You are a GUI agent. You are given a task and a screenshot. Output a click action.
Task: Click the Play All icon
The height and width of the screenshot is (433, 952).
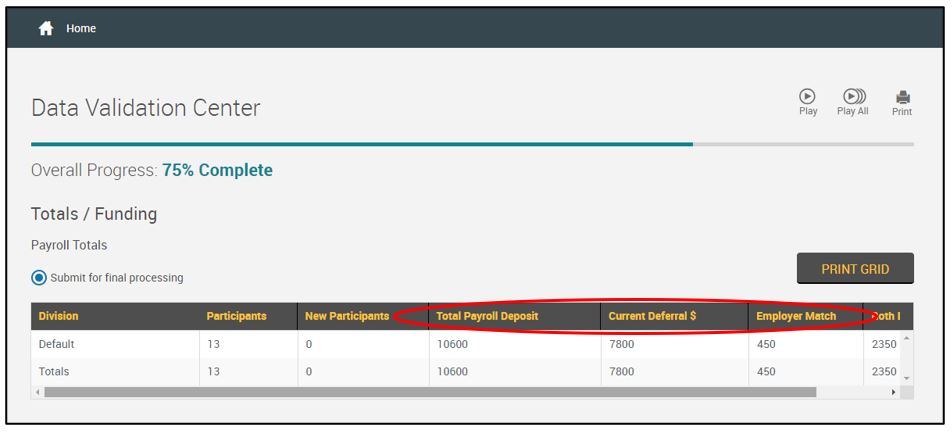[853, 96]
